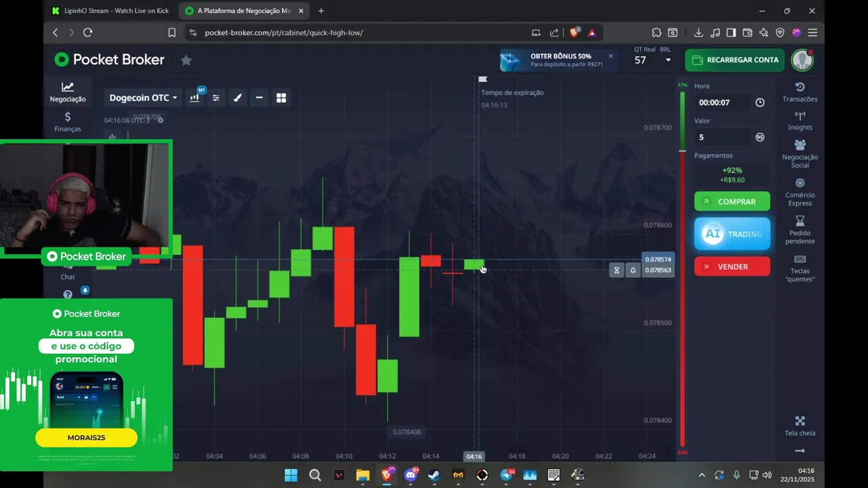Click Brave Shields lion icon
The width and height of the screenshot is (868, 488).
574,32
